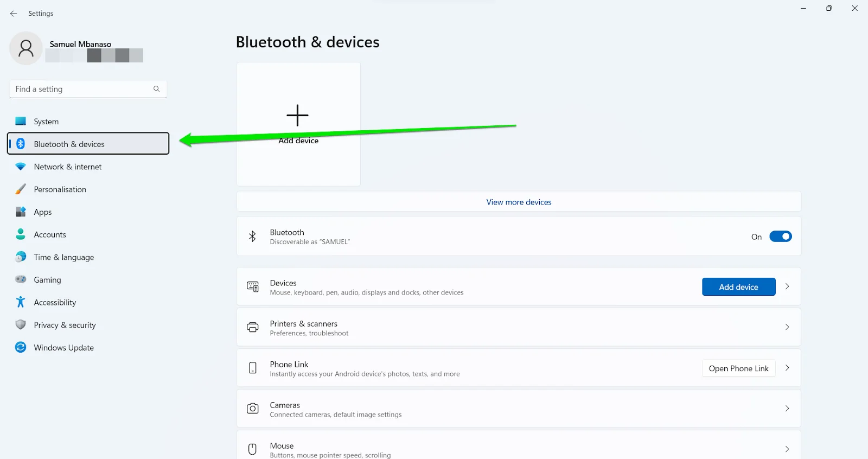Click the Find a setting search box
868x459 pixels.
[88, 89]
